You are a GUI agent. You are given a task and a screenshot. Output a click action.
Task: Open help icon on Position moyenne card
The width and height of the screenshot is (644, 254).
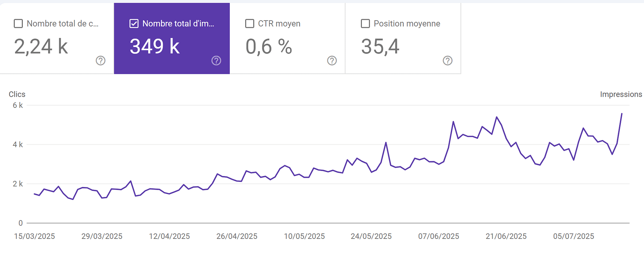pos(448,60)
